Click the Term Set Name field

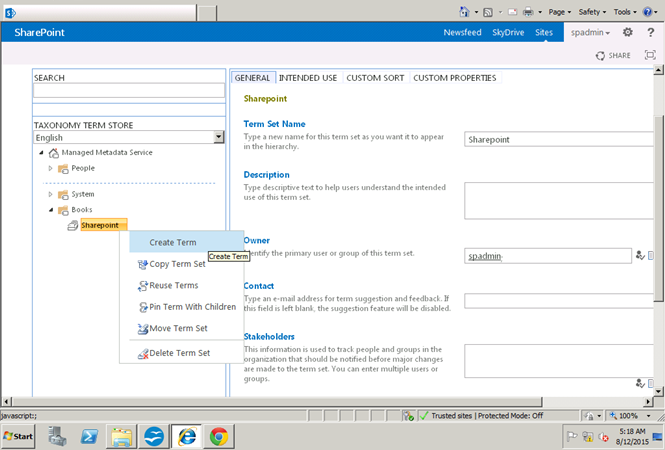click(559, 140)
